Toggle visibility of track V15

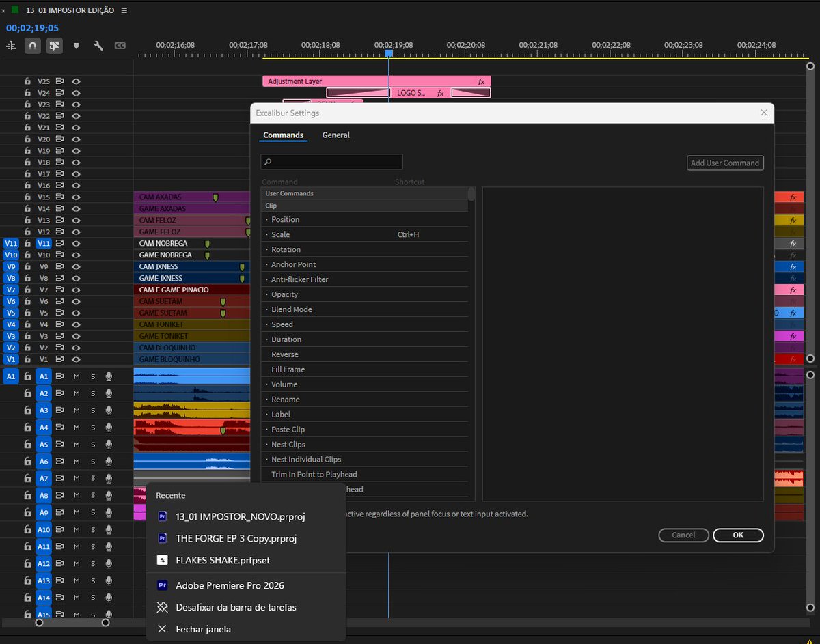[x=76, y=197]
